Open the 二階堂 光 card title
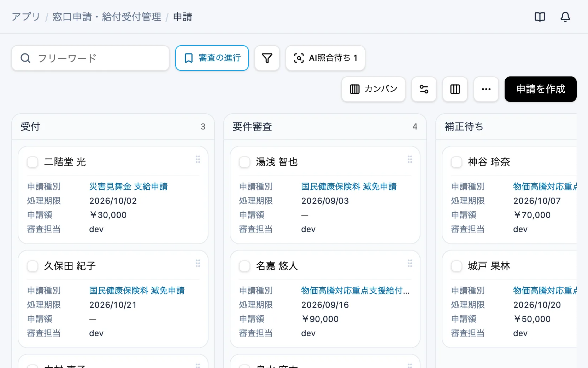The height and width of the screenshot is (368, 588). [x=65, y=162]
